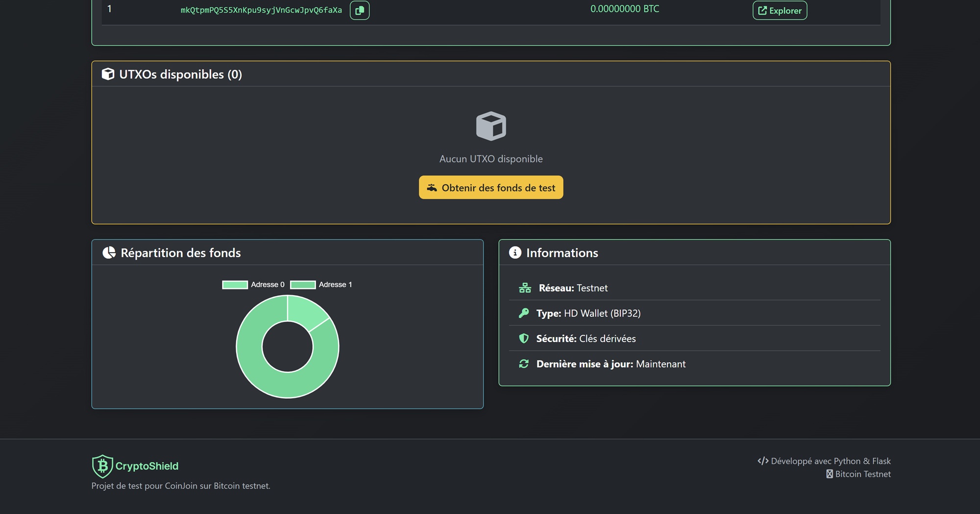
Task: Click the shield icon next to Sécurité
Action: (524, 338)
